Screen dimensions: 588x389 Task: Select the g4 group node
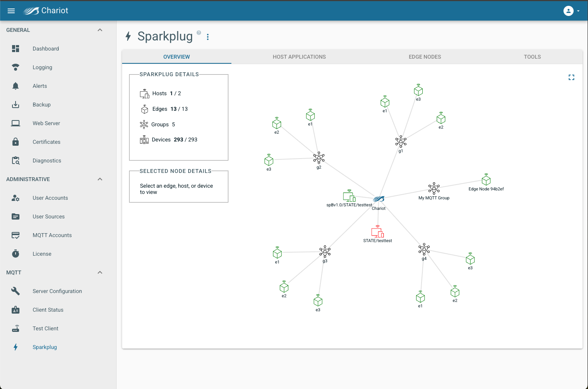[x=424, y=249]
